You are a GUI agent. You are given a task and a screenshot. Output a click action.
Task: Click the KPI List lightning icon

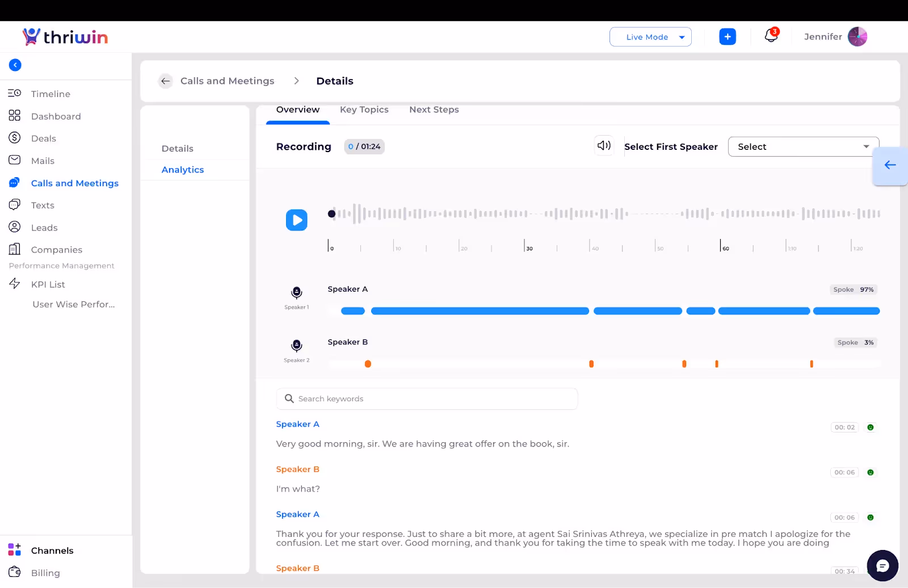(x=15, y=284)
